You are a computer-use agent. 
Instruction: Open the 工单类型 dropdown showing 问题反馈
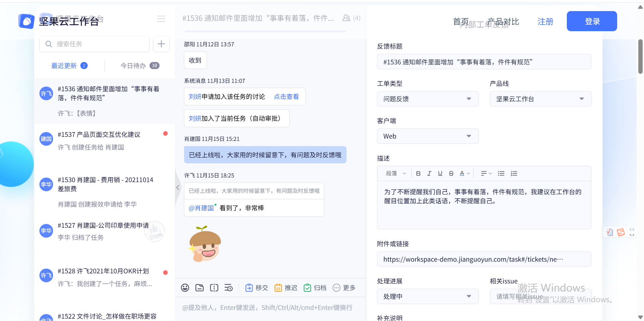pos(428,99)
